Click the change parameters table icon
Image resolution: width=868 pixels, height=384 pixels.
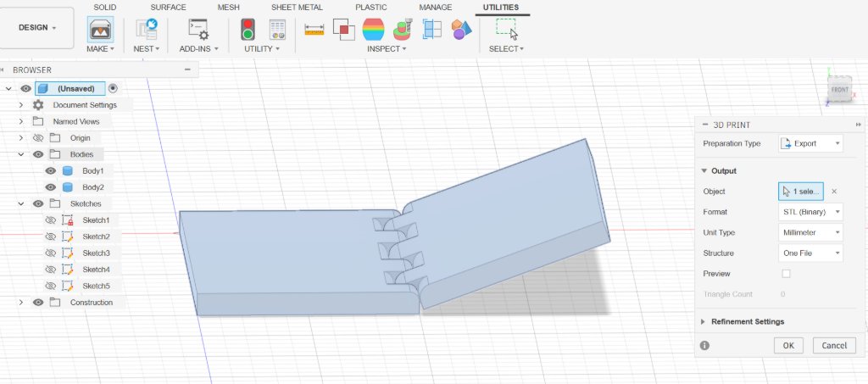(277, 30)
